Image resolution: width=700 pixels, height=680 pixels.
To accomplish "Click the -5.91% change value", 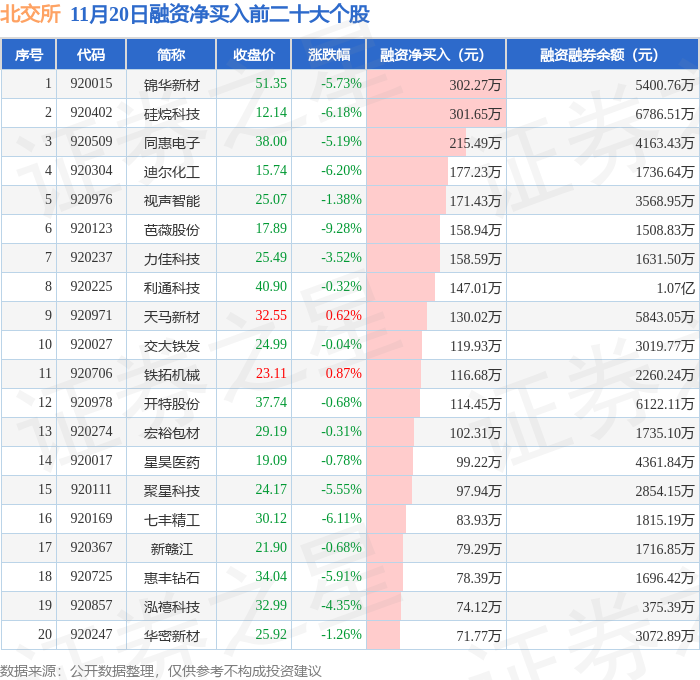I will (x=341, y=577).
